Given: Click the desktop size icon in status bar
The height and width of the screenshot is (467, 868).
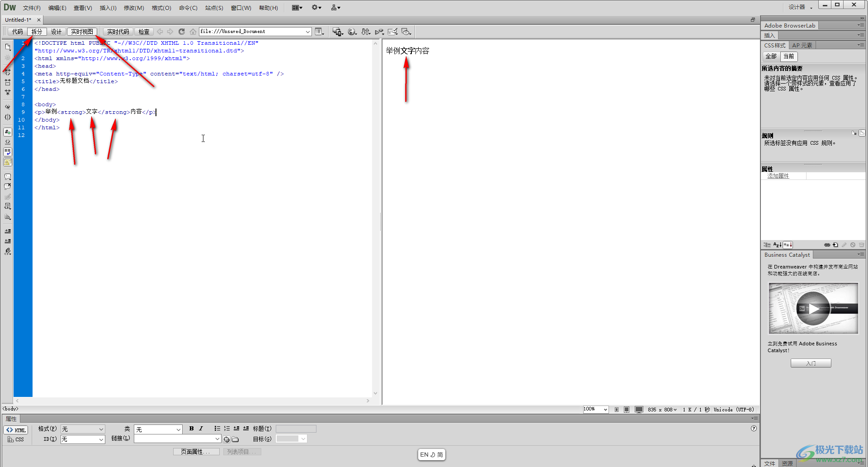Looking at the screenshot, I should tap(639, 410).
